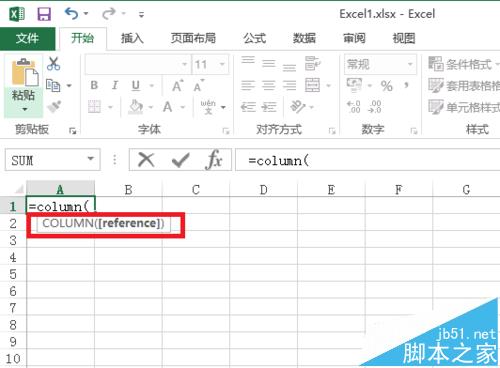The height and width of the screenshot is (368, 500).
Task: Click the Center alignment icon
Action: click(269, 85)
